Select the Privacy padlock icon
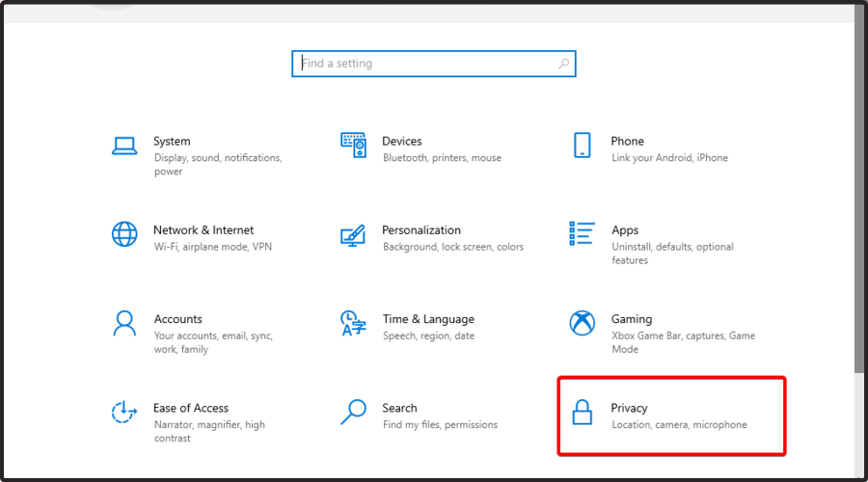Screen dimensions: 868x482 (582, 412)
